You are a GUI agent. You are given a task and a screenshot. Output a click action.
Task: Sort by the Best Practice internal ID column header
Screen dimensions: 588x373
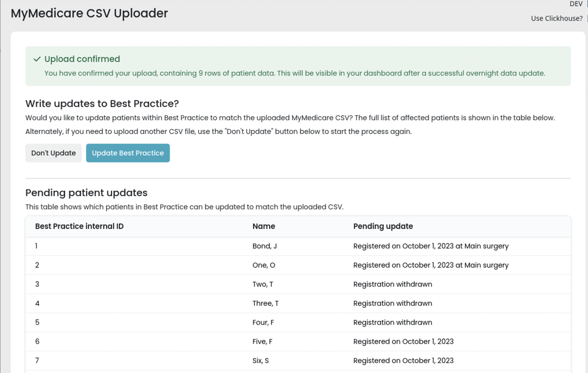[x=79, y=226]
